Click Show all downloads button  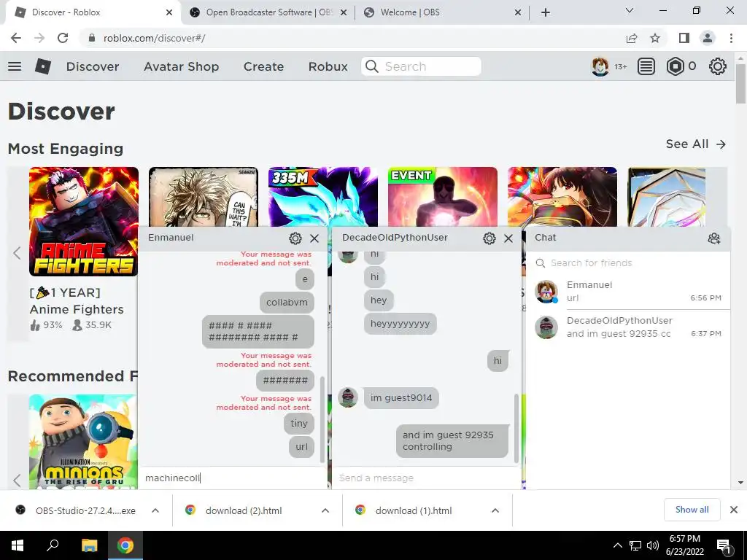point(692,510)
